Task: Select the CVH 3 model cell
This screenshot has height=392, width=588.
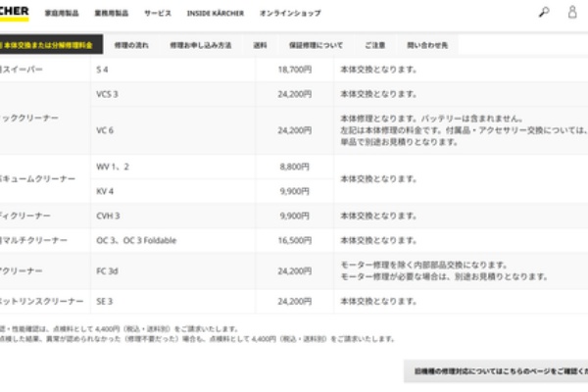Action: [173, 216]
